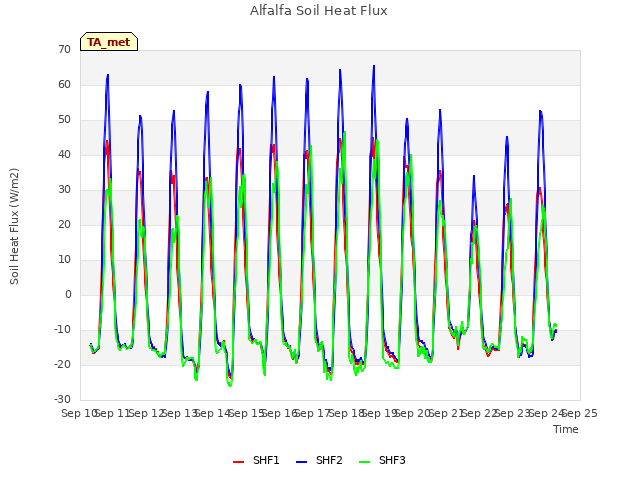Click the green SHF3 legend swatch
The width and height of the screenshot is (640, 480).
[x=364, y=461]
